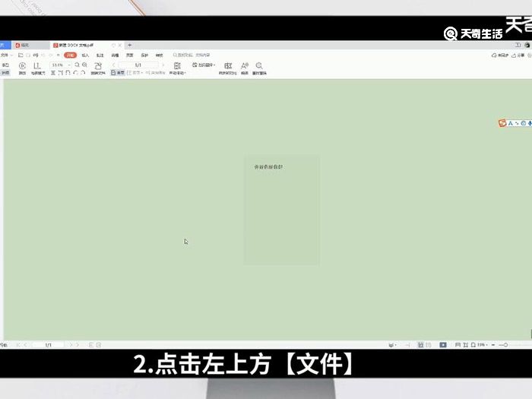Click the fit page icon
Image resolution: width=532 pixels, height=399 pixels.
[x=68, y=73]
